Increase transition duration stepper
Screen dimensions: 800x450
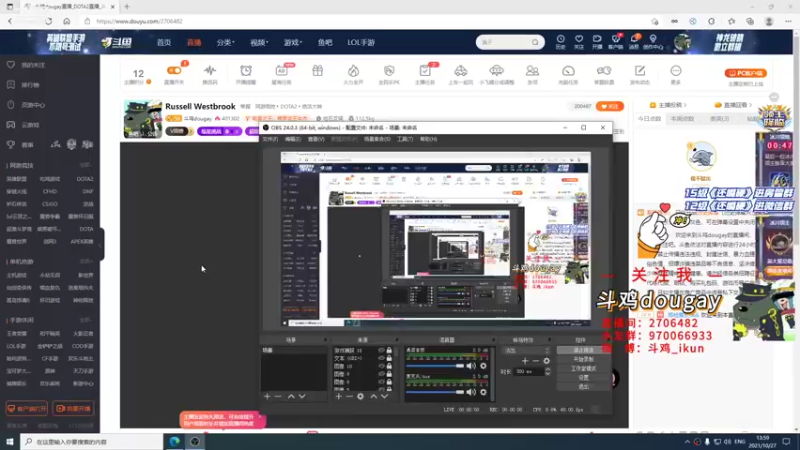click(x=547, y=369)
